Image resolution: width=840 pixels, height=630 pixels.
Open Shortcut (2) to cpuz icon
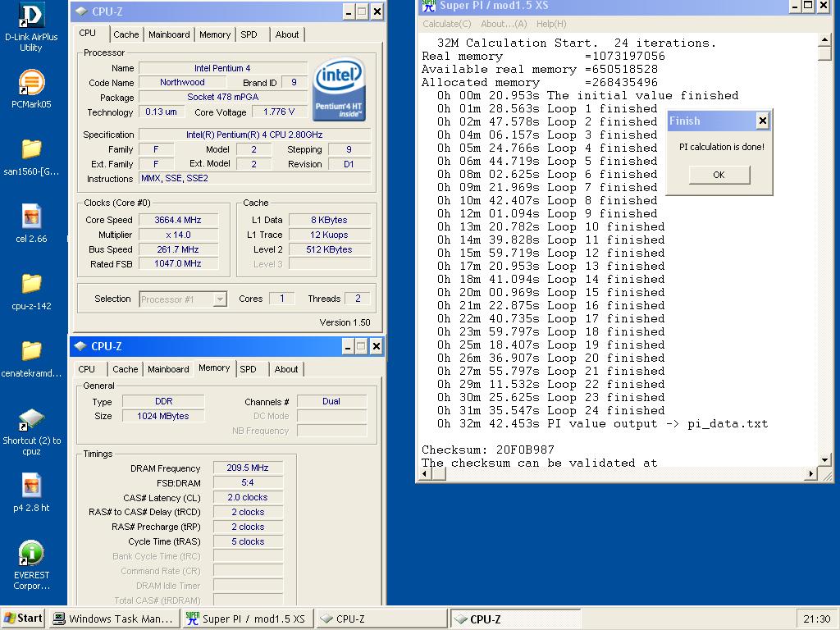[31, 431]
